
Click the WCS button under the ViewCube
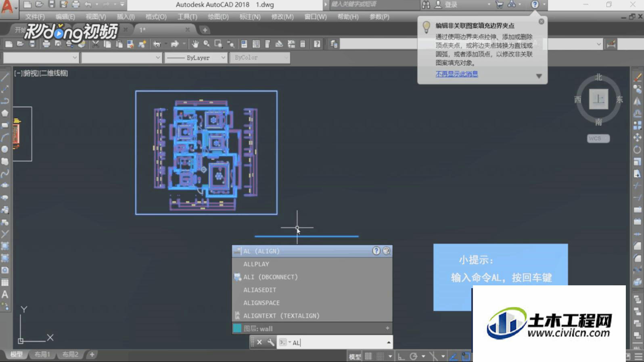(x=598, y=138)
